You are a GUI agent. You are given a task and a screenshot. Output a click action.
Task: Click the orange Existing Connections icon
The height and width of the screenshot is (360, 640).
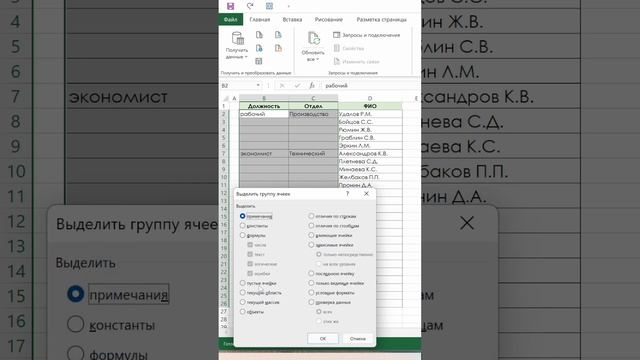(x=278, y=48)
